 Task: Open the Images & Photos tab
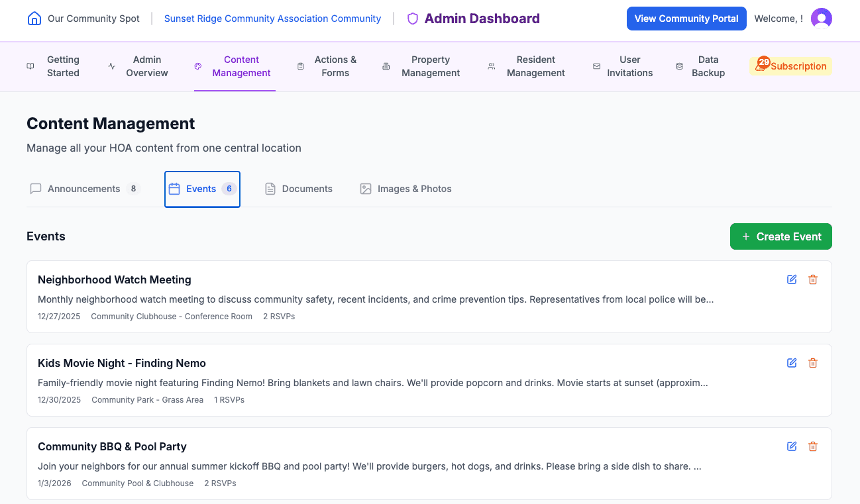pos(405,189)
